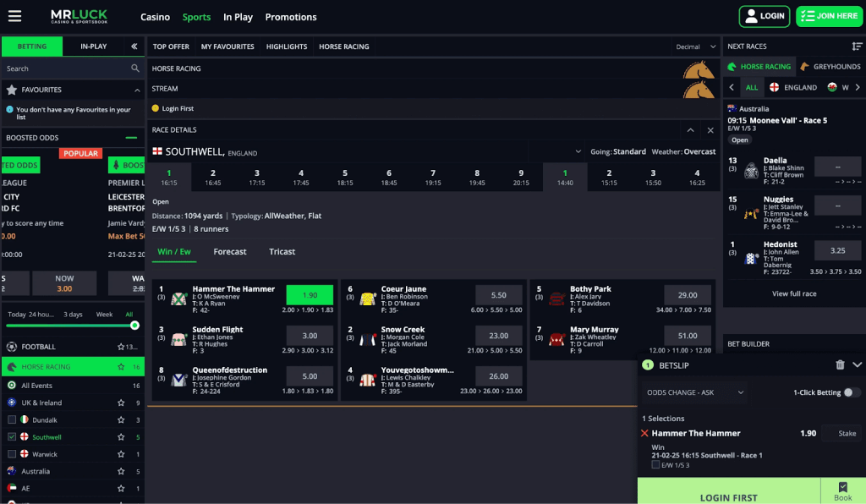Open the Highlights tab
Viewport: 866px width, 504px height.
(x=286, y=47)
